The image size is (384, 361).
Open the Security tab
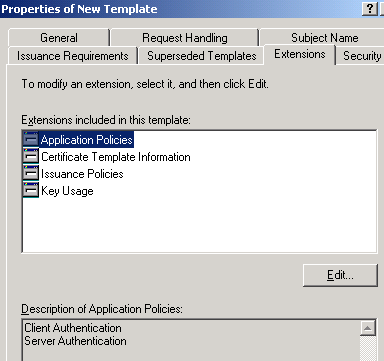[x=361, y=56]
